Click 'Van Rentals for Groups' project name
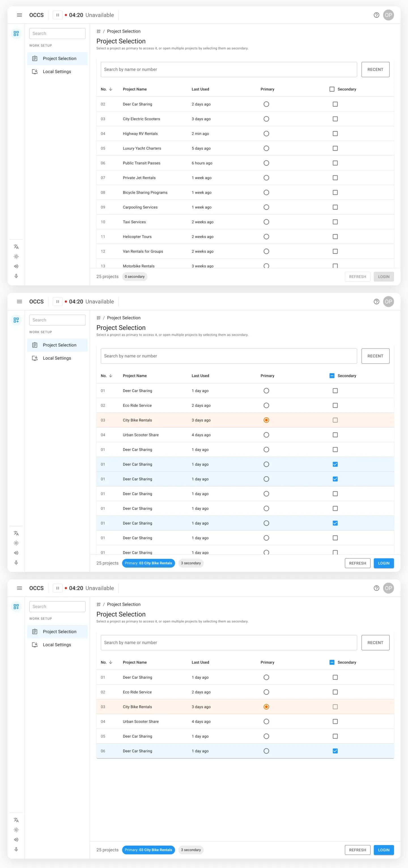The width and height of the screenshot is (408, 868). (143, 251)
